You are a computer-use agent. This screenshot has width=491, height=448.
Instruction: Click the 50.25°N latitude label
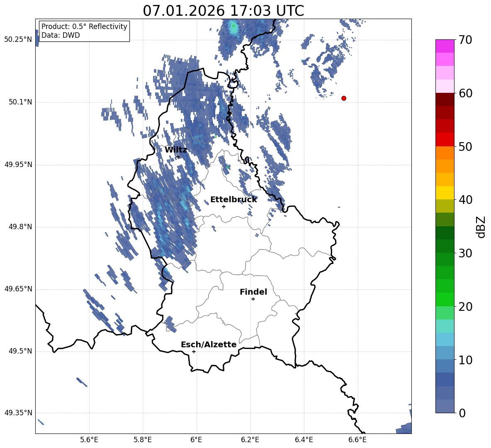18,40
